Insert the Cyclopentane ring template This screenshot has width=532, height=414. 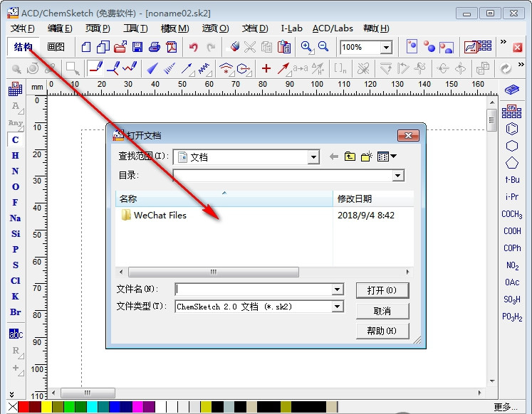511,163
